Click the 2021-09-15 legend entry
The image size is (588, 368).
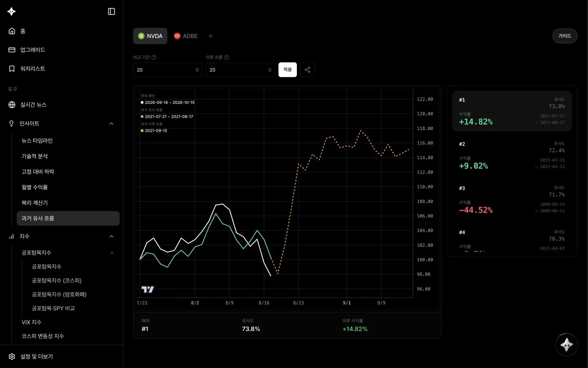(154, 131)
